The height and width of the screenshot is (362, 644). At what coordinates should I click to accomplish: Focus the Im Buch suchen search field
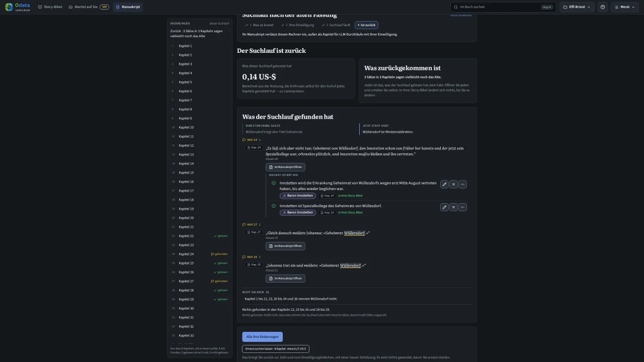[503, 7]
